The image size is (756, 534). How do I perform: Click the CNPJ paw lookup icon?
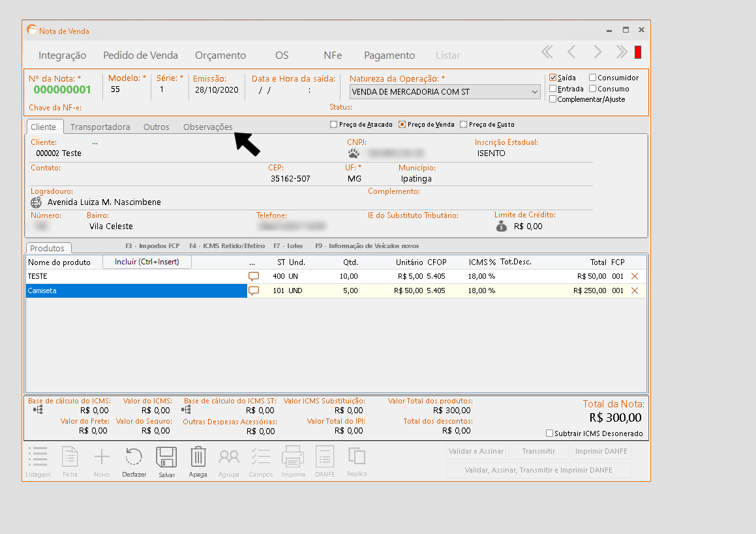coord(354,153)
